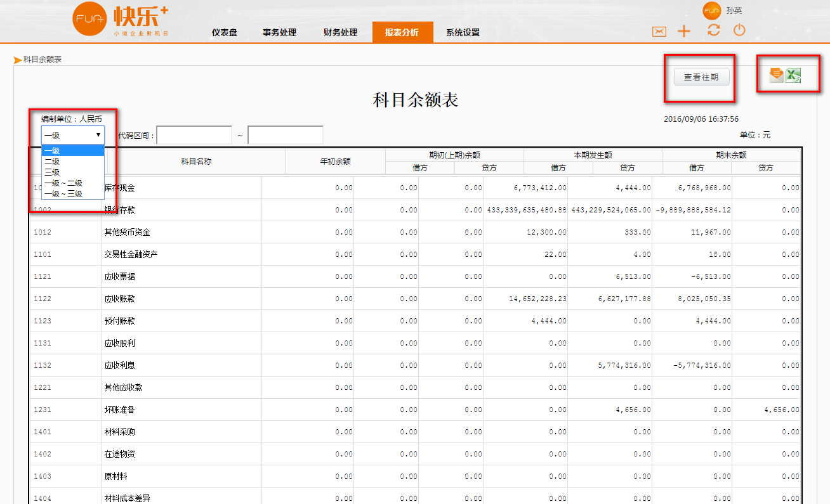Screen dimensions: 830x504
Task: Click the orange plus add icon
Action: 684,31
